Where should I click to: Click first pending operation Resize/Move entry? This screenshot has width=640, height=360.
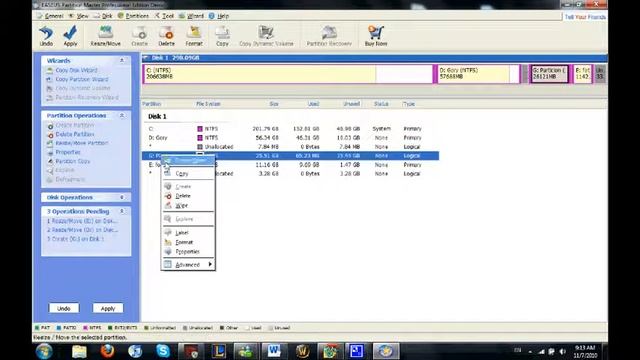click(x=82, y=221)
